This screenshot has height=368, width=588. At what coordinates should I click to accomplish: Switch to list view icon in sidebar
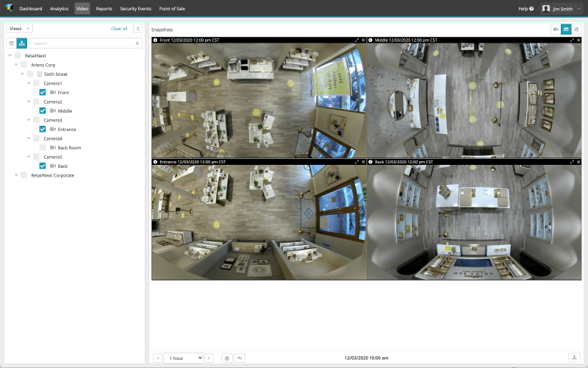(x=12, y=43)
